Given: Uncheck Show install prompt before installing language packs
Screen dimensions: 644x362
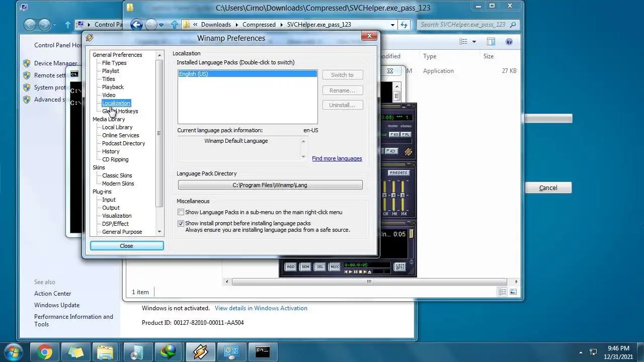Looking at the screenshot, I should point(181,223).
